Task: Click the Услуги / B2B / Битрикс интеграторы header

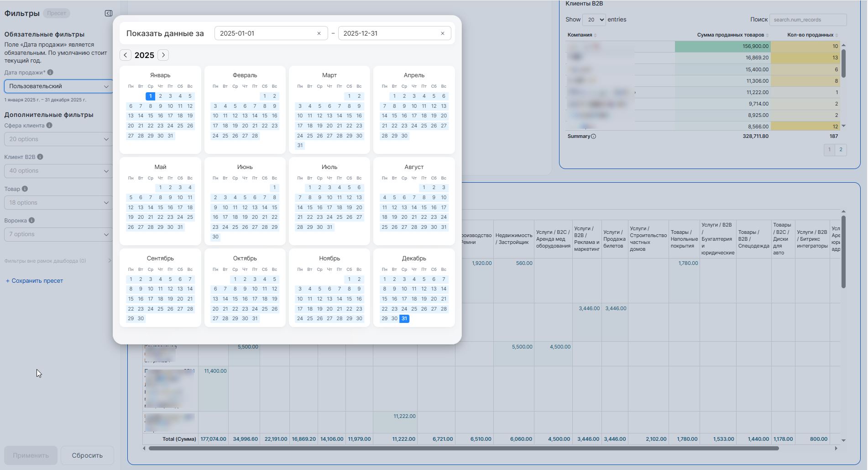Action: [x=812, y=239]
